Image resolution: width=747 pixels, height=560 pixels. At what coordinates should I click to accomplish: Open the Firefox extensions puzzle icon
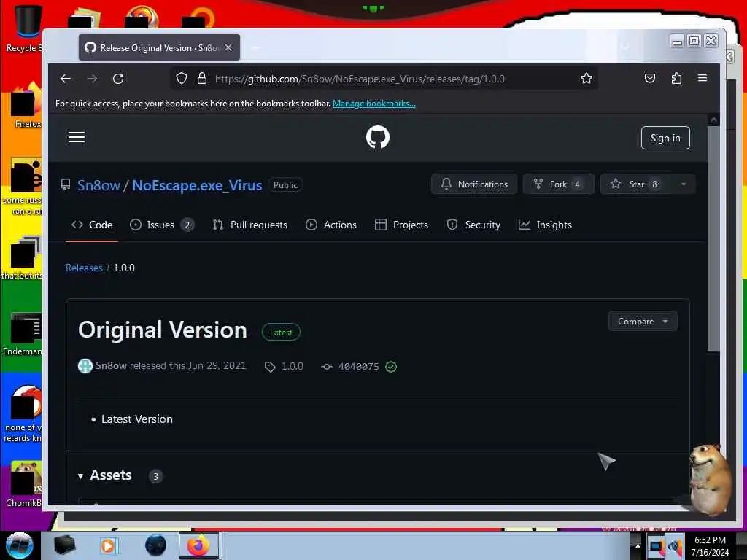676,79
